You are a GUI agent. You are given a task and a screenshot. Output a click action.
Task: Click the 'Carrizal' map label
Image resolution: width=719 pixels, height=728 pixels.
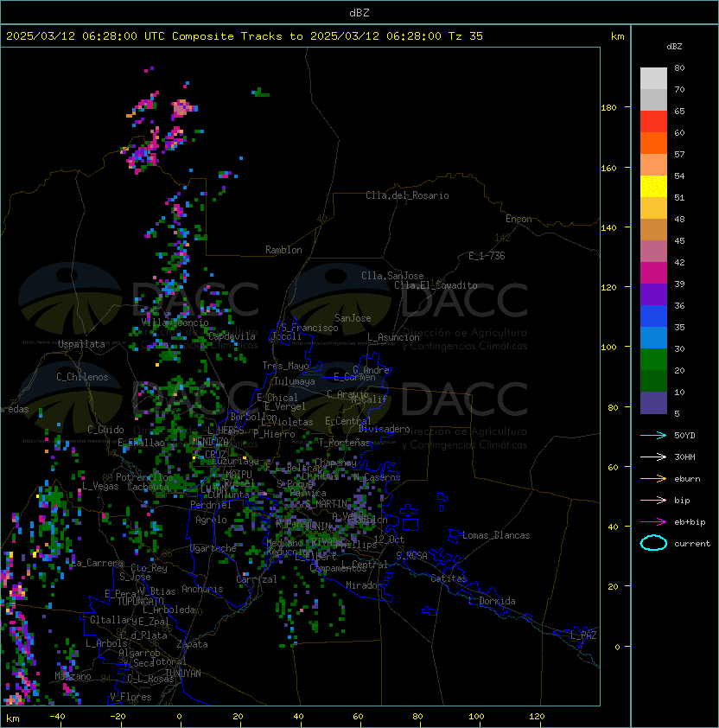pyautogui.click(x=257, y=579)
